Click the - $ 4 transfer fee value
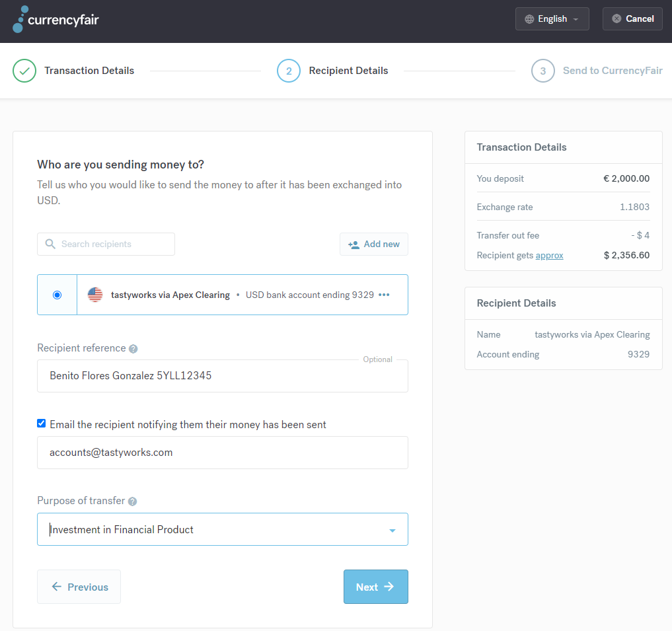 click(x=640, y=235)
